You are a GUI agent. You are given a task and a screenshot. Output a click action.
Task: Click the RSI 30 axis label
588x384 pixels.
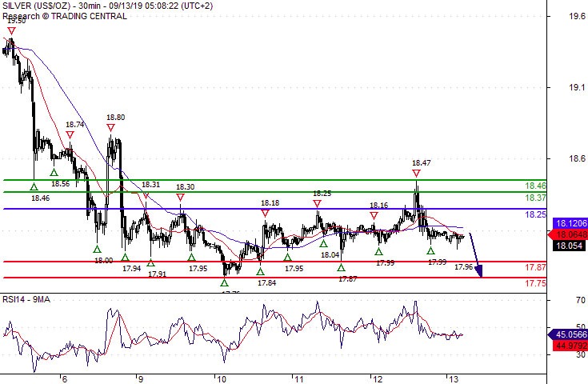click(581, 354)
